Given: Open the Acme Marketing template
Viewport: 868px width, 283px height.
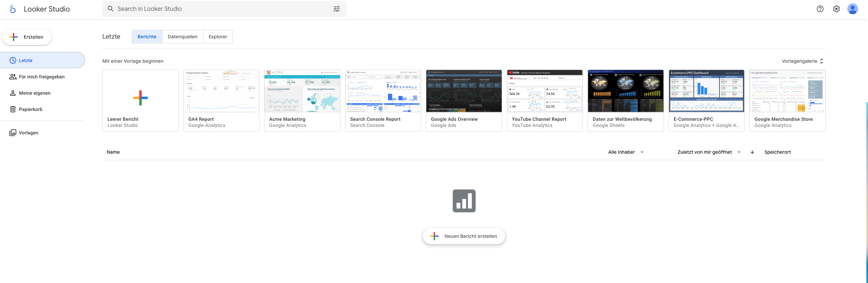Looking at the screenshot, I should coord(302,100).
